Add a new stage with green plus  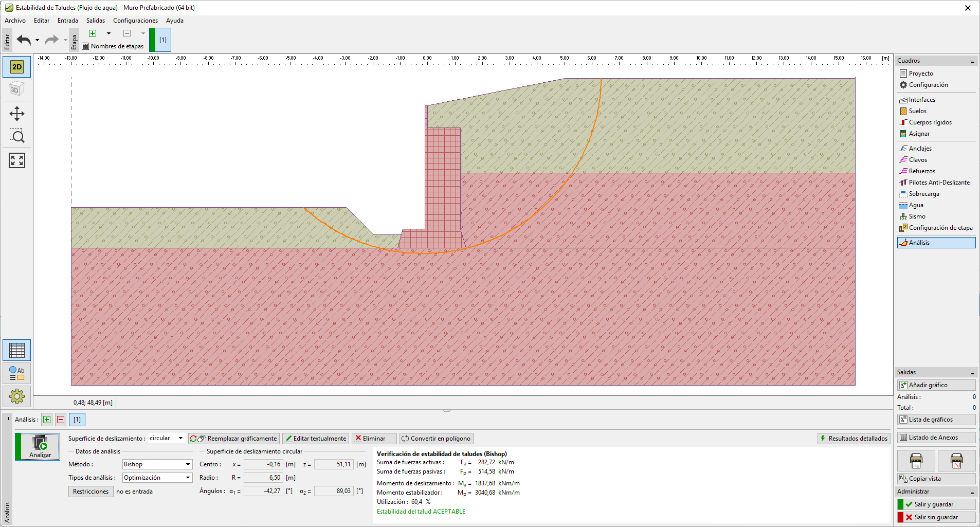(93, 33)
